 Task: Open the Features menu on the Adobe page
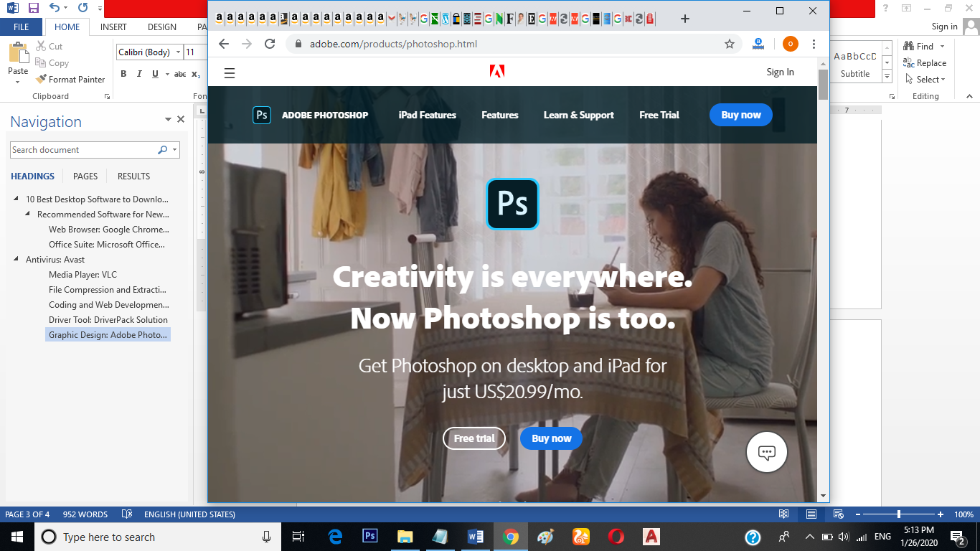coord(500,115)
